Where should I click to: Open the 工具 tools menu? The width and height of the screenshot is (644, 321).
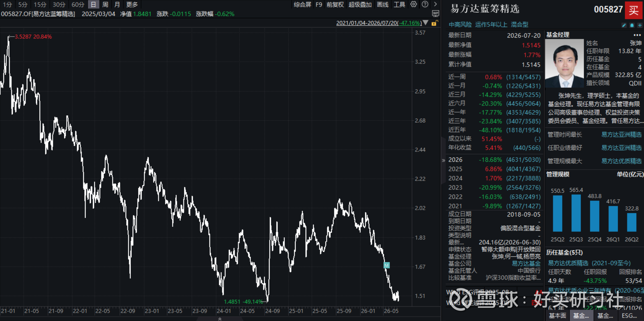click(x=400, y=5)
